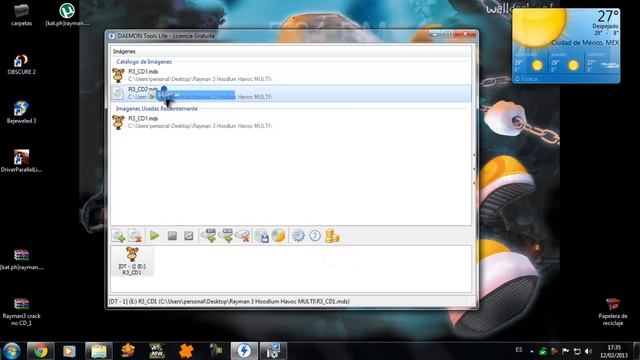Image resolution: width=640 pixels, height=360 pixels.
Task: Mount the image with green play button
Action: click(x=154, y=236)
